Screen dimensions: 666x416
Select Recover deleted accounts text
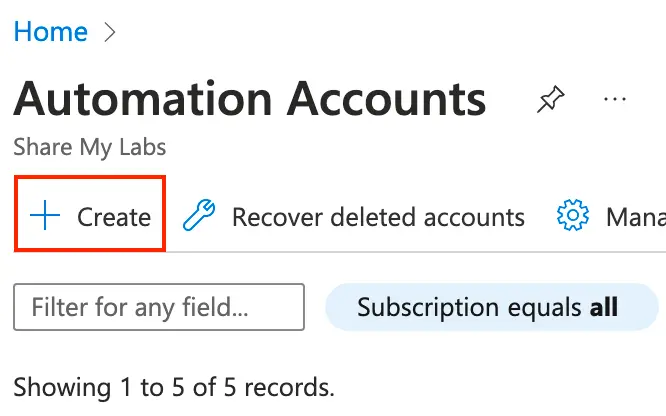(378, 217)
